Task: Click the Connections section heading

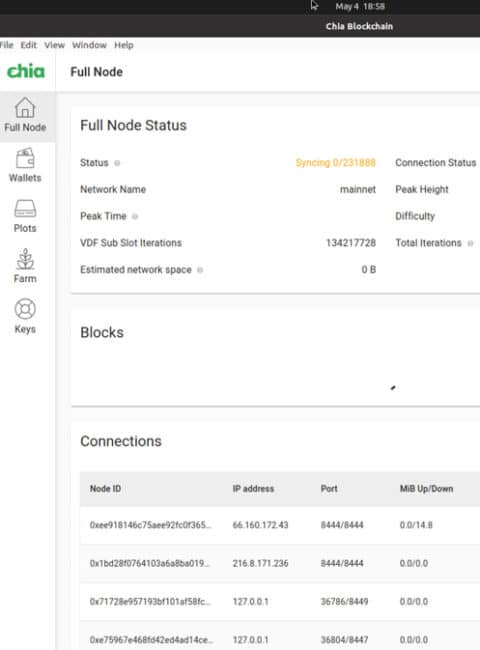Action: (x=121, y=441)
